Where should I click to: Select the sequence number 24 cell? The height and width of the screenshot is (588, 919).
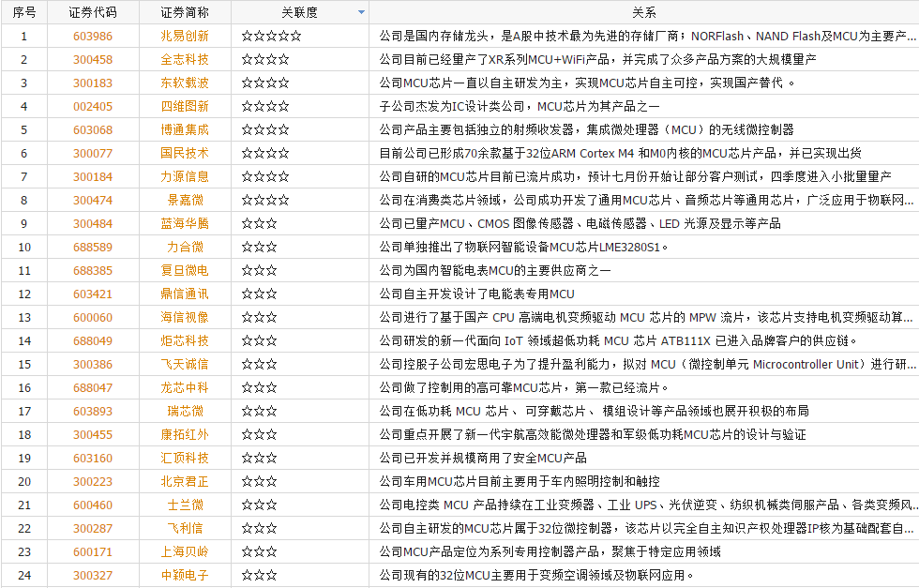click(24, 575)
